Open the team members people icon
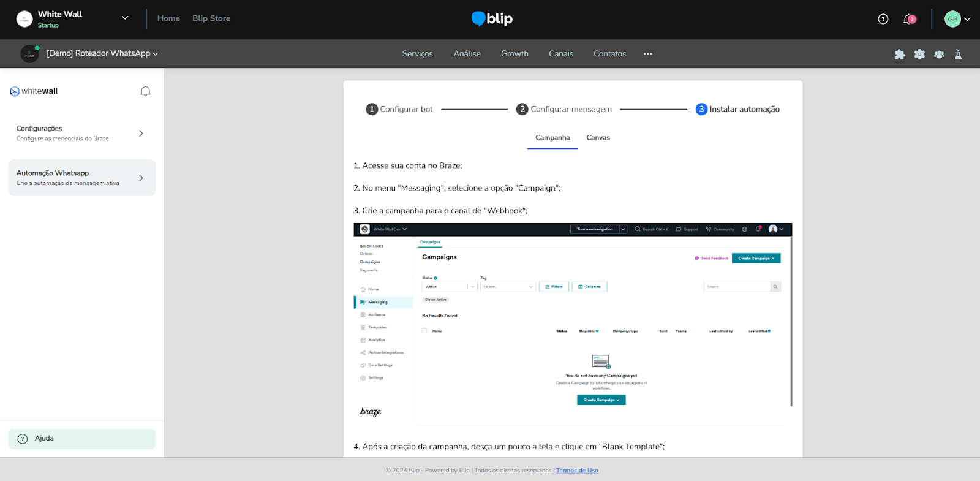 [x=939, y=55]
